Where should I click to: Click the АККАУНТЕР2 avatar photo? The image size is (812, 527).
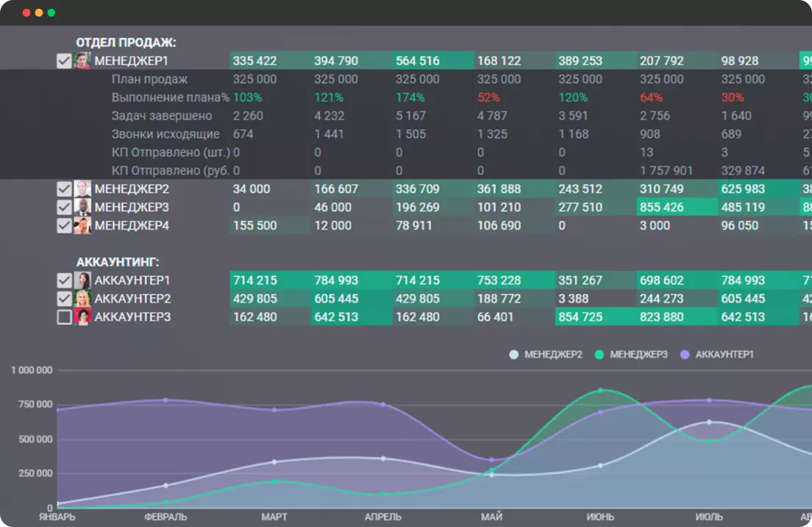coord(82,299)
